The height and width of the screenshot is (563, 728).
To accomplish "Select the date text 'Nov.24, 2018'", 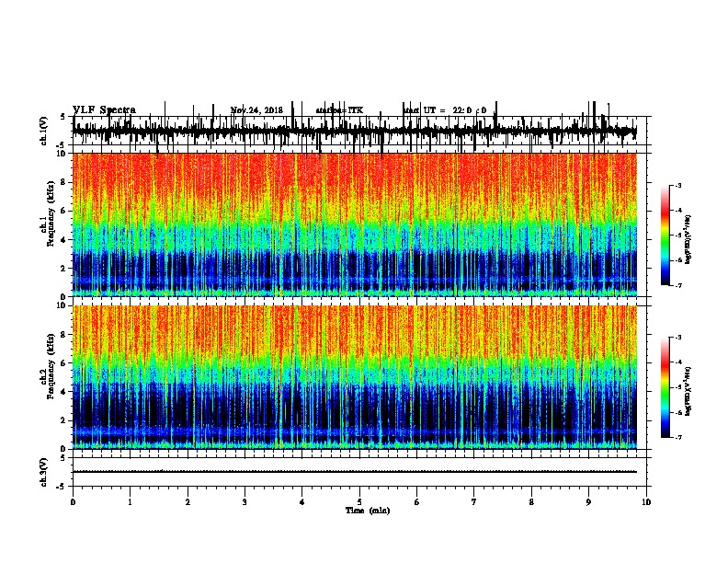I will (256, 110).
